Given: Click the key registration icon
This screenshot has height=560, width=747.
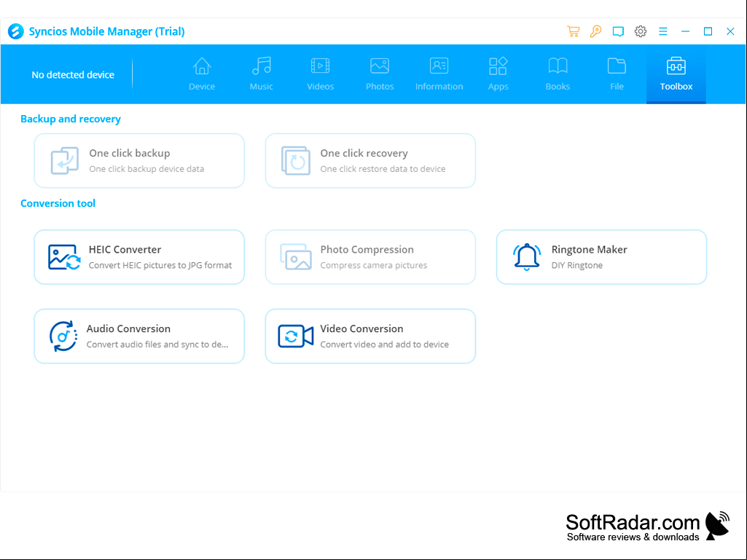Looking at the screenshot, I should coord(595,31).
